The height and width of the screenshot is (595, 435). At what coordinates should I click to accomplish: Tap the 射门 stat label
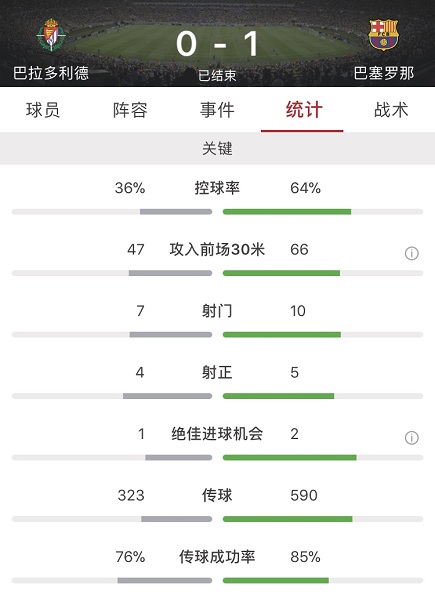tap(217, 311)
